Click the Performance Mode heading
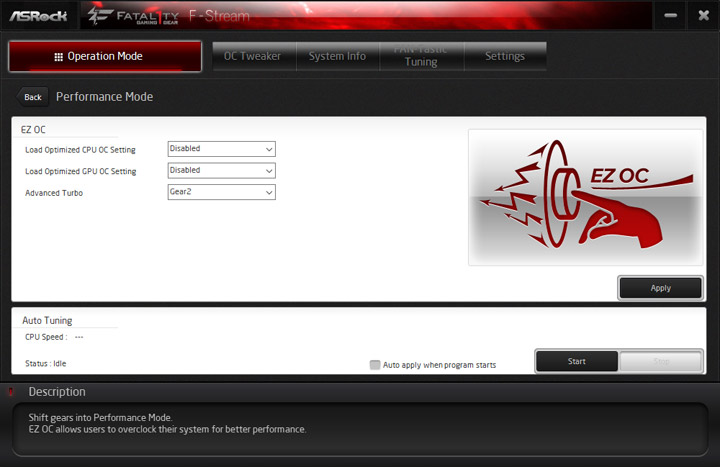720x467 pixels. [x=105, y=97]
